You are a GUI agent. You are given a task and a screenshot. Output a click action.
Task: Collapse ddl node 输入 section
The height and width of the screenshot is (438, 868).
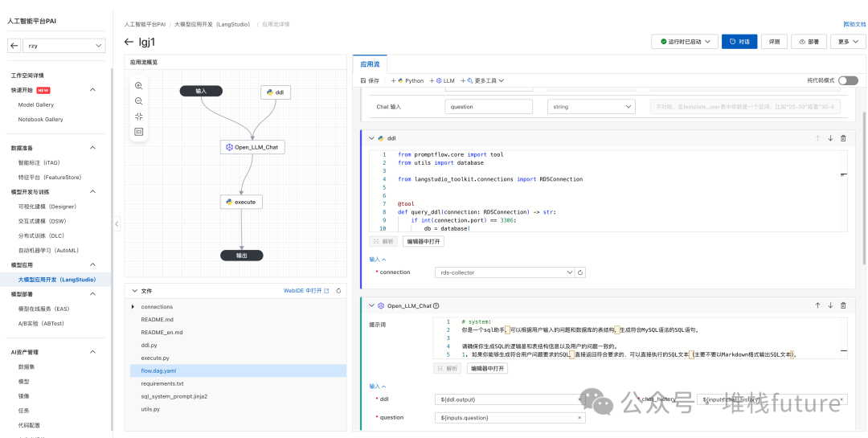(378, 259)
